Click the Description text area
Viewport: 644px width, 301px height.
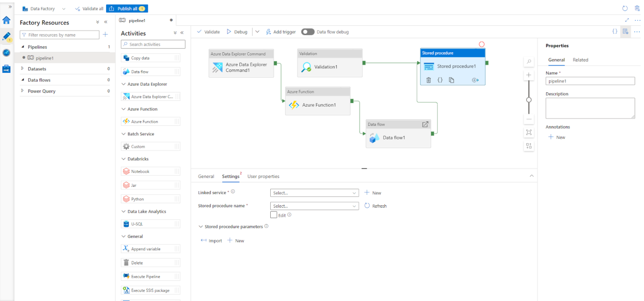(x=590, y=109)
